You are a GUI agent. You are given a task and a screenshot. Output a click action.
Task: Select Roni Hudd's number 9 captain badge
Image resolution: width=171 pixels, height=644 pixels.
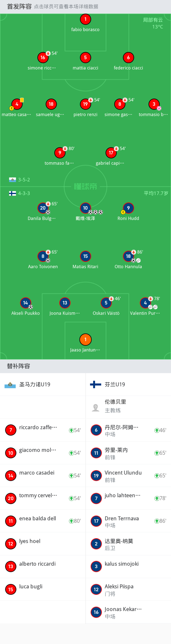pos(128,208)
